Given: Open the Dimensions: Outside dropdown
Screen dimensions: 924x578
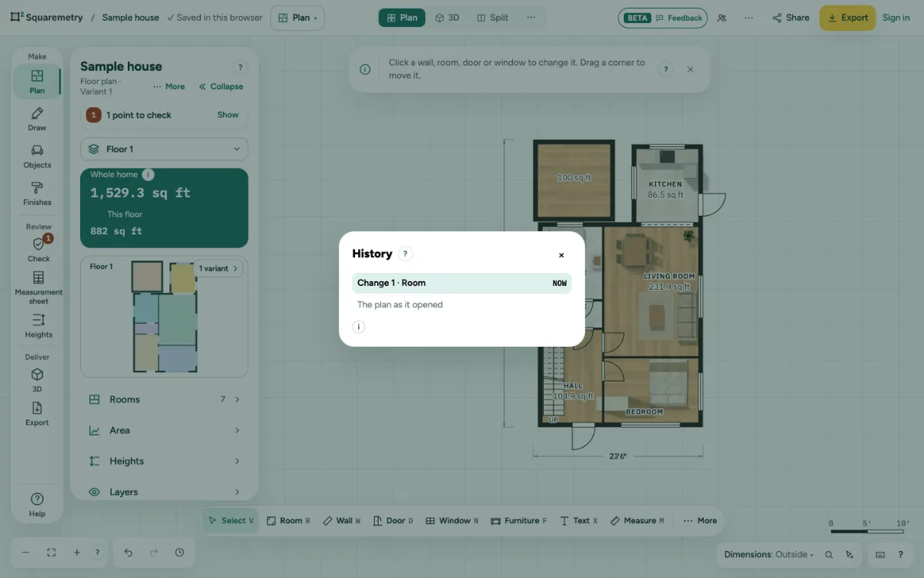Looking at the screenshot, I should [x=768, y=555].
